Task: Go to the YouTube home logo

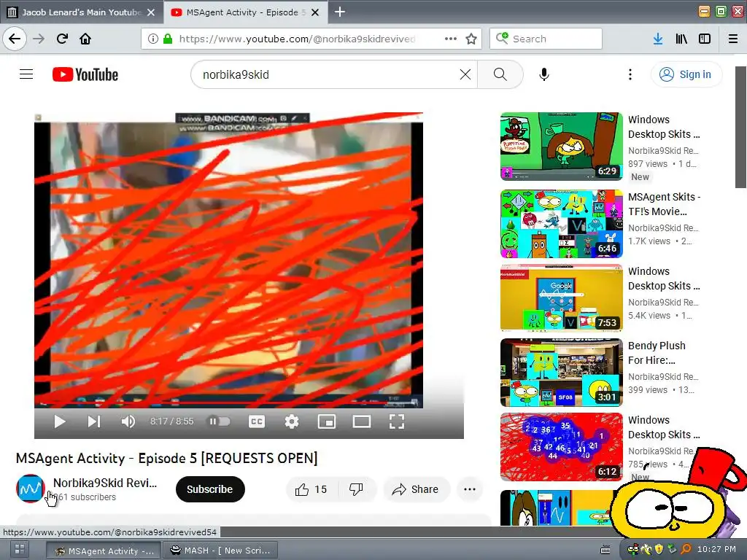Action: pos(85,74)
